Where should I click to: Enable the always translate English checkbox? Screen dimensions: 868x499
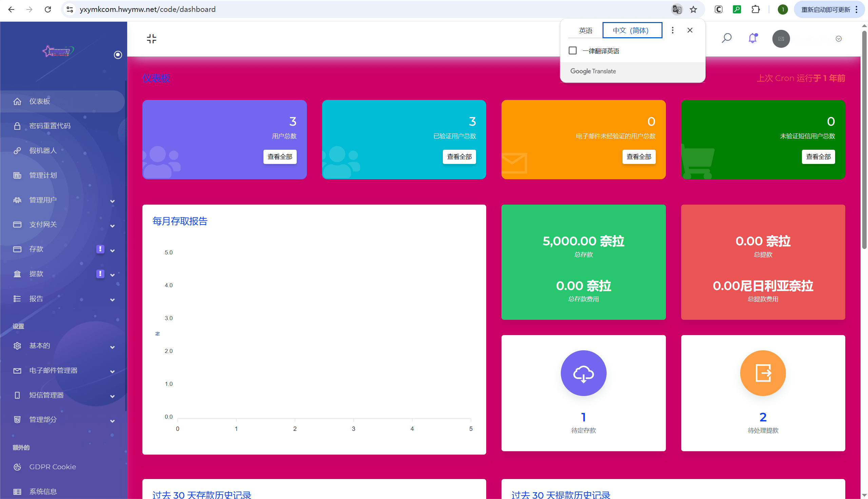(x=572, y=51)
